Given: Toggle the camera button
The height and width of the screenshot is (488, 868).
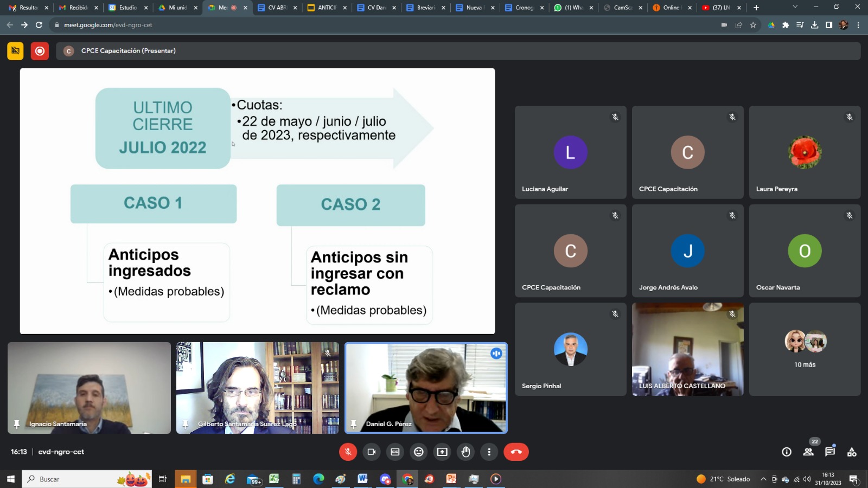Looking at the screenshot, I should coord(372,452).
